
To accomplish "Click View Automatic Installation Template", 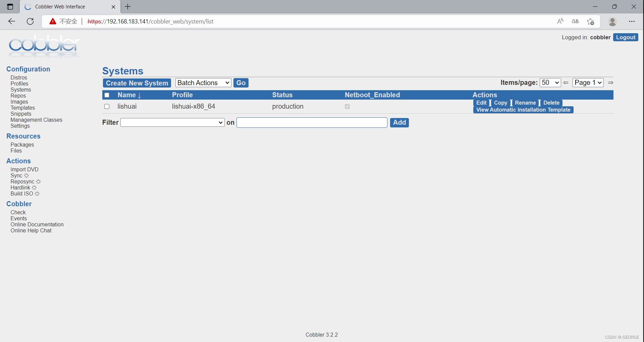I will (x=523, y=110).
